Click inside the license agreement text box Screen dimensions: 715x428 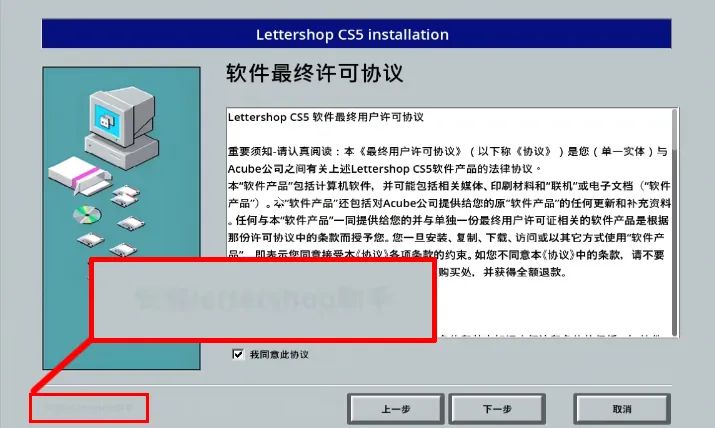tap(452, 222)
